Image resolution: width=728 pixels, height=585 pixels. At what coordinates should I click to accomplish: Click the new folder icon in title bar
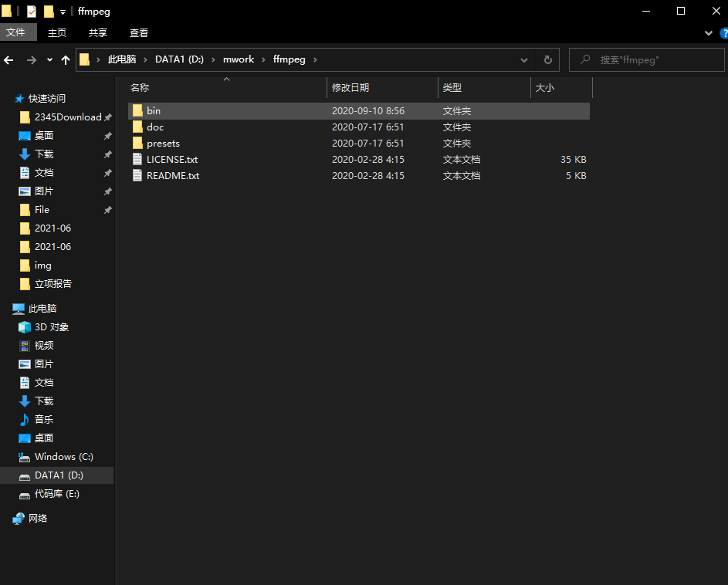pos(49,11)
